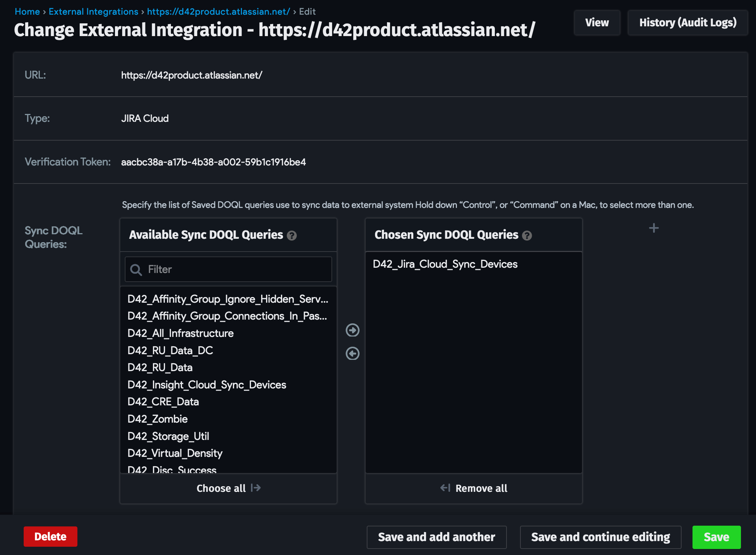The height and width of the screenshot is (555, 756).
Task: Click the green Save button
Action: [716, 537]
